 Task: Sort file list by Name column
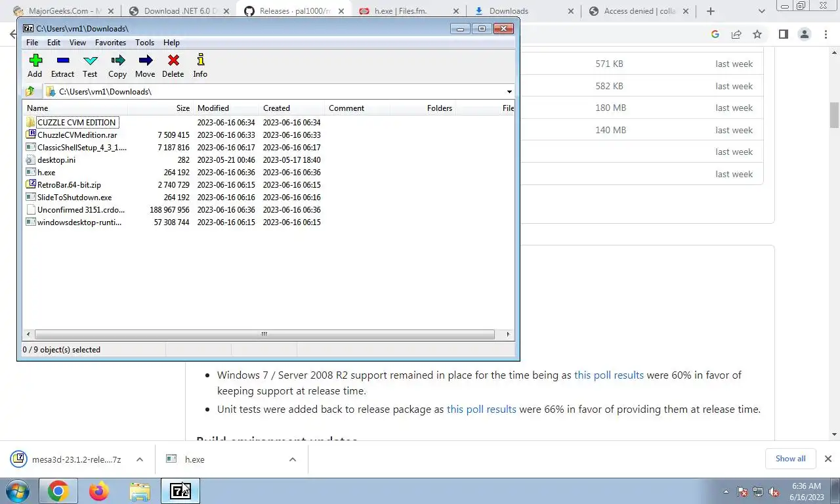(75, 108)
